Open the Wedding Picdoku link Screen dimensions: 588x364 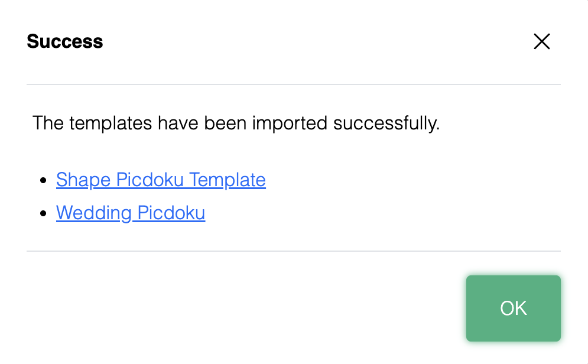(131, 213)
